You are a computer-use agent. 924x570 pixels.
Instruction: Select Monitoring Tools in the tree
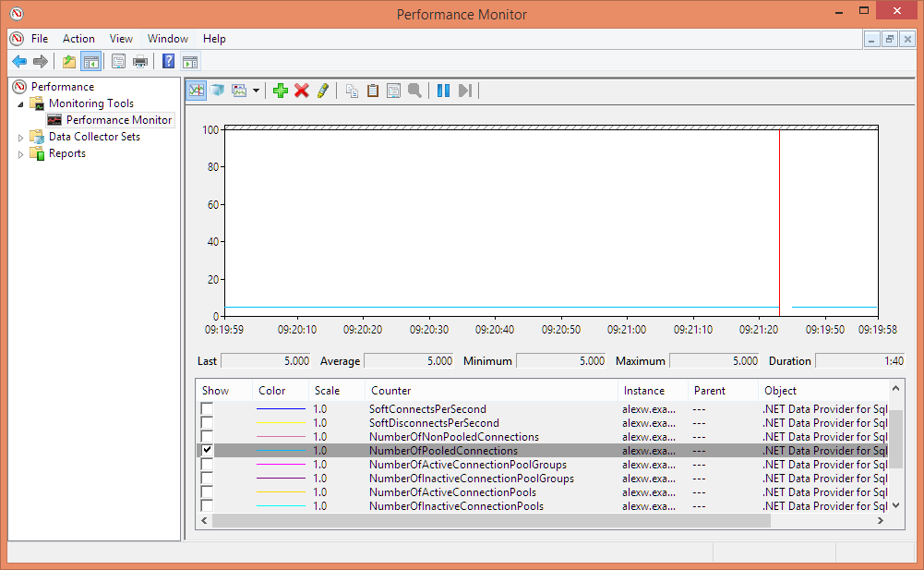(91, 103)
